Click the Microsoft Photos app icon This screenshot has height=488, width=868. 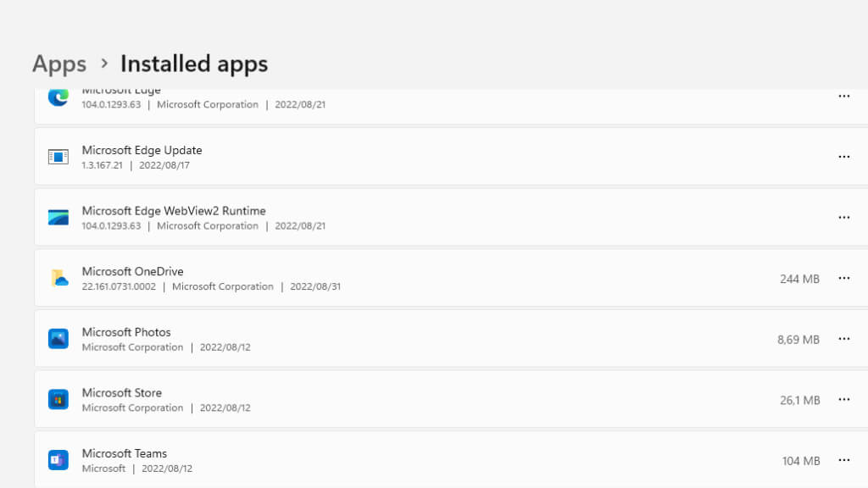coord(58,339)
